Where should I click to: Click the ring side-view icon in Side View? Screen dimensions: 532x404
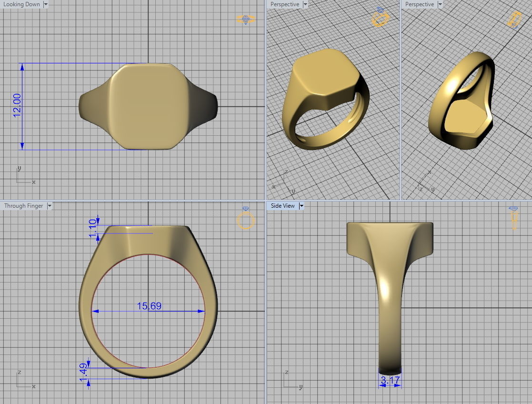click(x=514, y=218)
